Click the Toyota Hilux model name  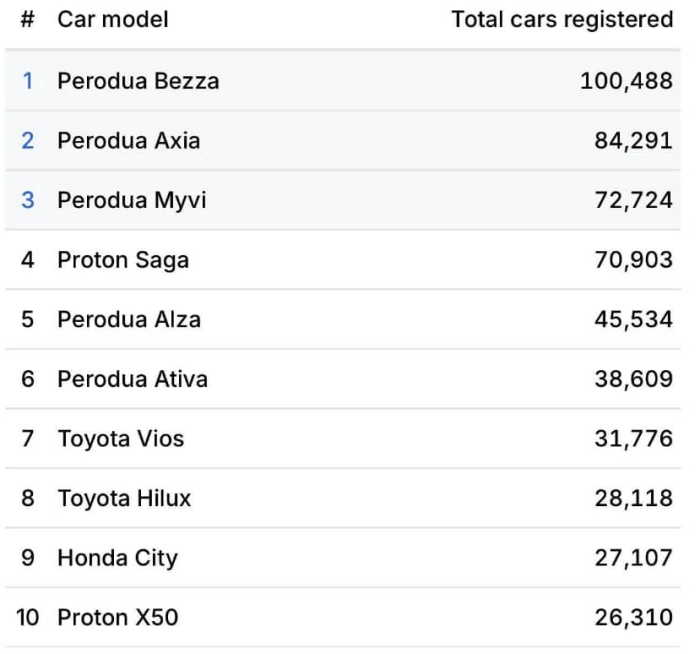(124, 498)
